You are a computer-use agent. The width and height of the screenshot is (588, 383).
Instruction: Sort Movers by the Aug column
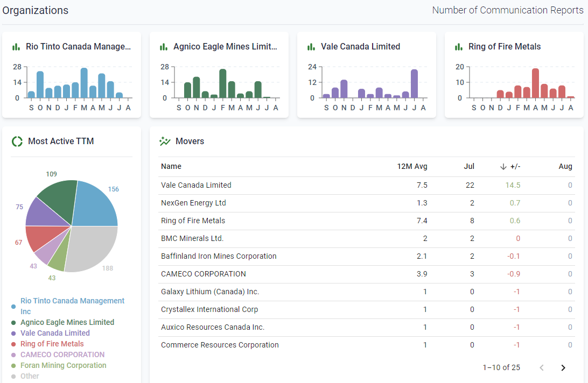(565, 166)
